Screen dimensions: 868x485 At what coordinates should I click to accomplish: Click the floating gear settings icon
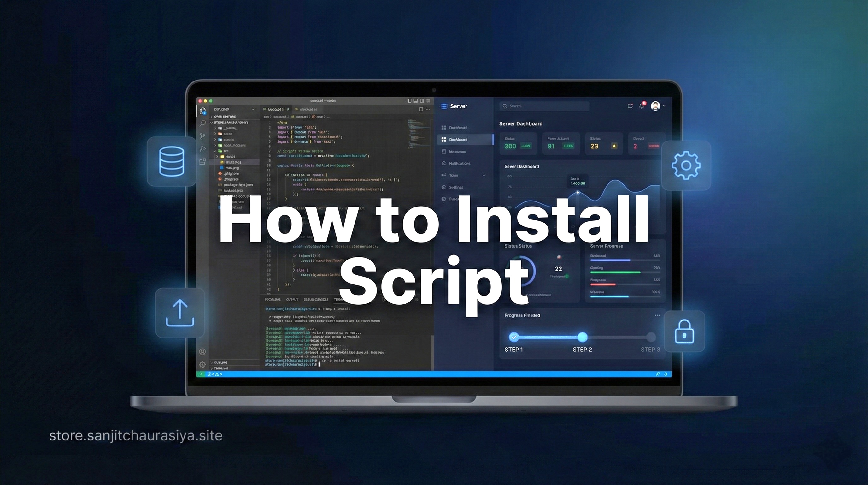(686, 165)
